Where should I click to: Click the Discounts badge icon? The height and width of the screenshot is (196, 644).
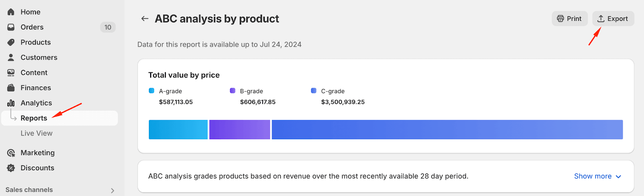coord(11,168)
